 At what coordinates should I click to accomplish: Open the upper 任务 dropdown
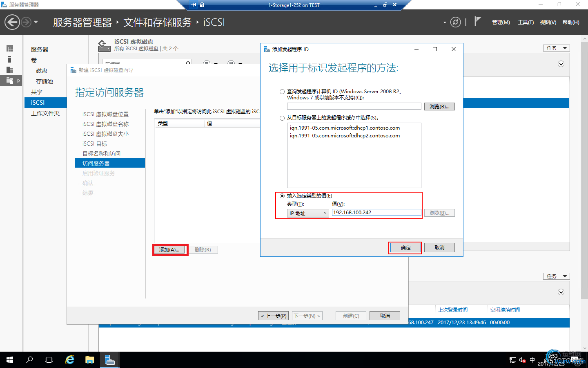(x=556, y=48)
